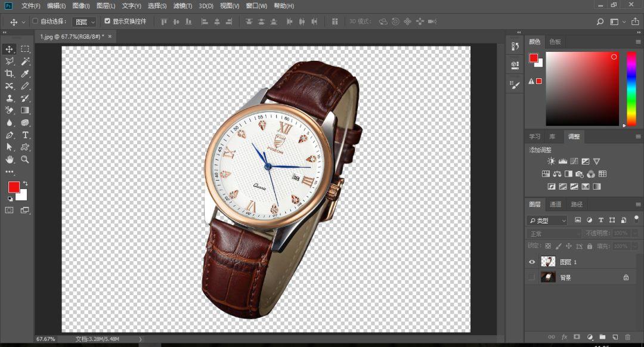644x347 pixels.
Task: Add a Photo Filter adjustment
Action: pos(580,174)
